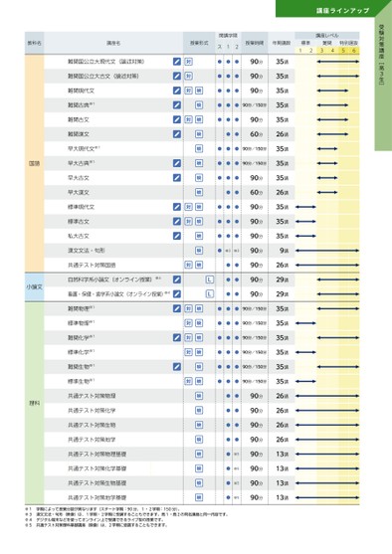Click the 対 icon in 共通テスト対策国語 row

pyautogui.click(x=188, y=265)
